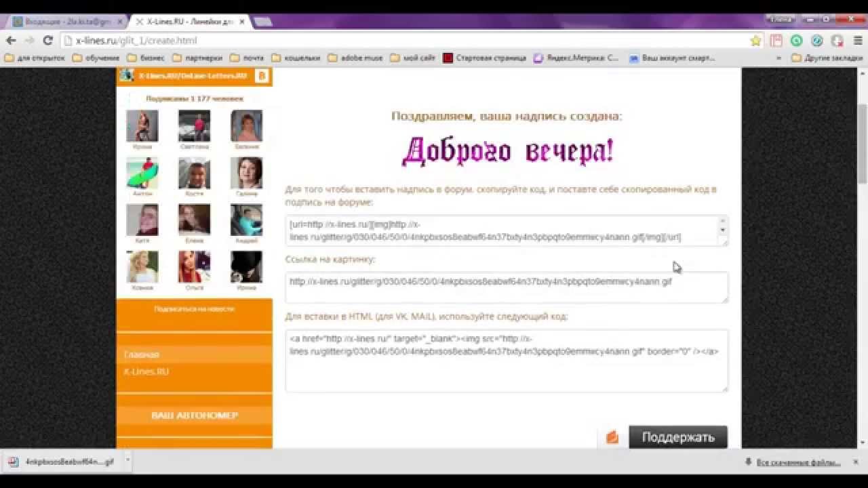Open Светлана's subscriber photo
This screenshot has width=868, height=488.
click(195, 126)
